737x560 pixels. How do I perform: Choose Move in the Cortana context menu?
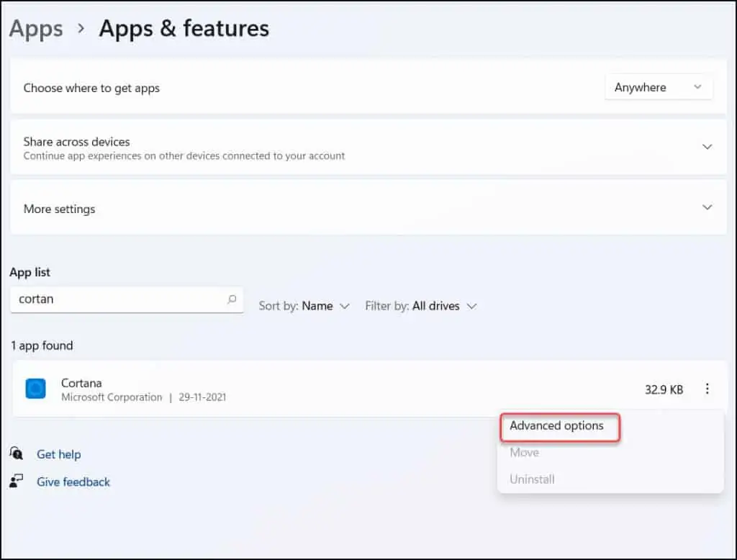524,452
